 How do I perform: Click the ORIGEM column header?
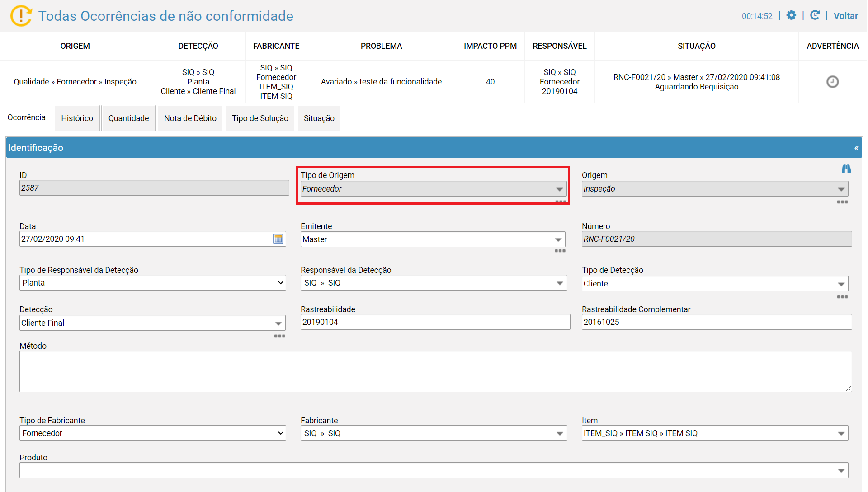[75, 46]
